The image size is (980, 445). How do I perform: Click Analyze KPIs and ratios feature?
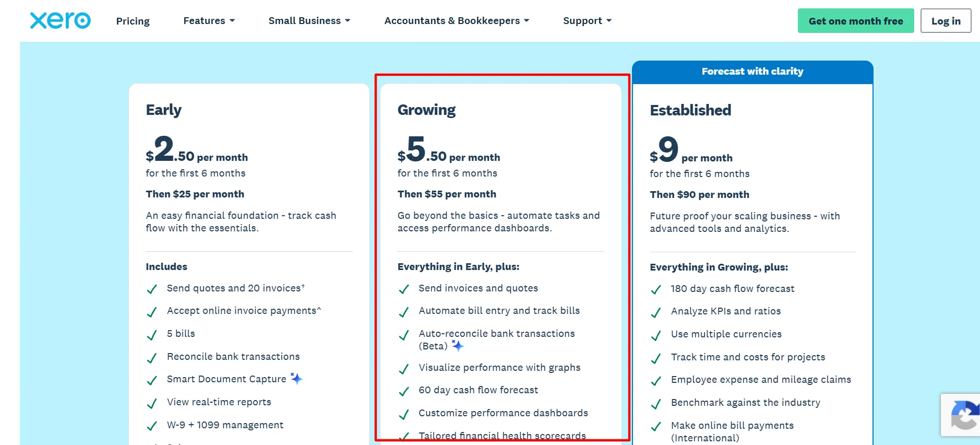(726, 311)
